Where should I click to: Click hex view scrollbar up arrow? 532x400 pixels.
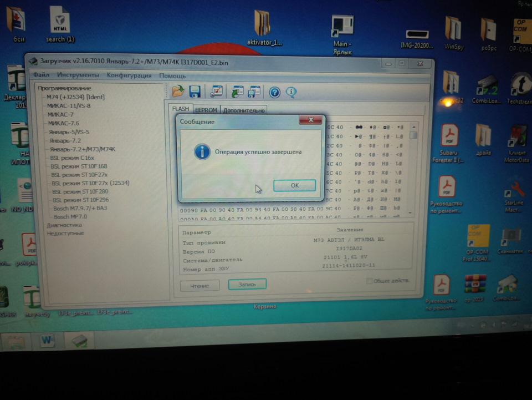pyautogui.click(x=413, y=126)
